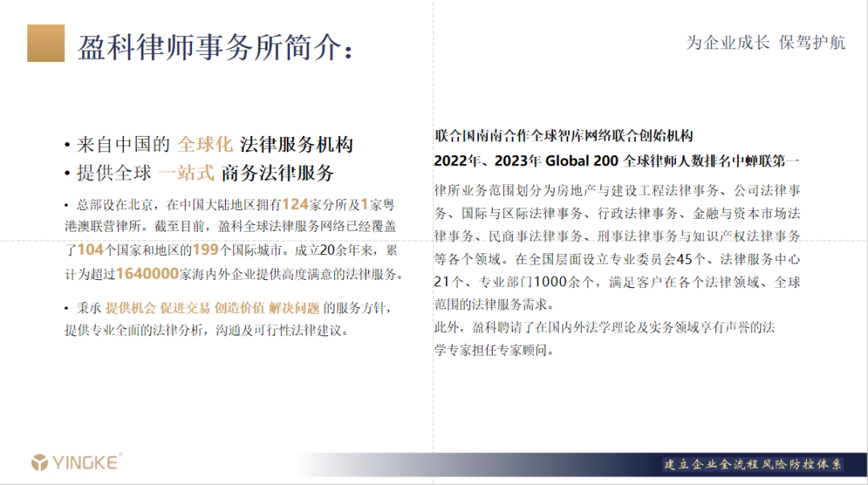Click the gold phrase 促进交易
This screenshot has height=485, width=868.
tap(185, 308)
